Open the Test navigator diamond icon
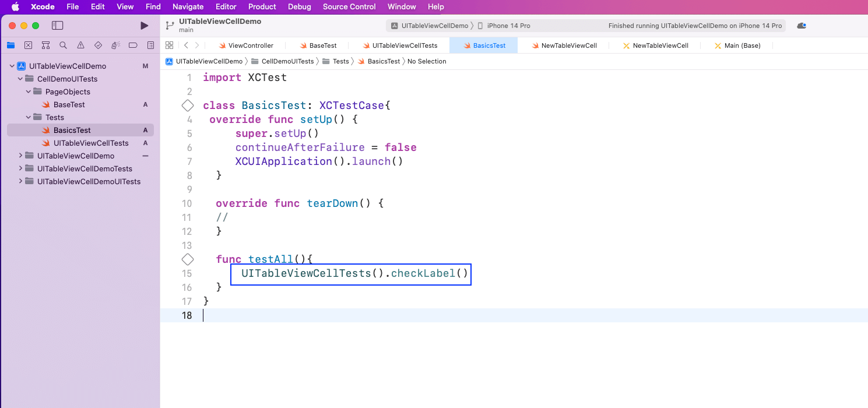The image size is (868, 408). click(x=98, y=45)
